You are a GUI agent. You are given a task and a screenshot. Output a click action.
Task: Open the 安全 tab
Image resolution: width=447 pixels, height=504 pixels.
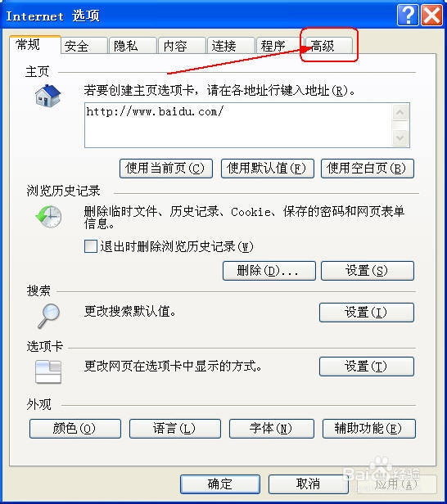pos(84,46)
